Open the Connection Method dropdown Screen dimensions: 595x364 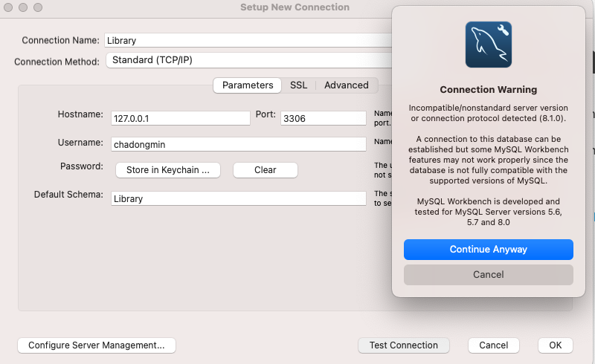[249, 60]
